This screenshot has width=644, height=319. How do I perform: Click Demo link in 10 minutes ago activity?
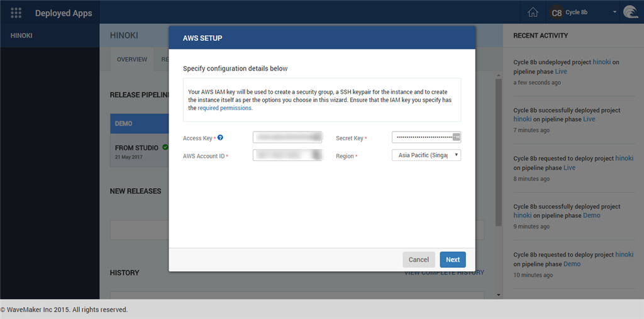(572, 264)
